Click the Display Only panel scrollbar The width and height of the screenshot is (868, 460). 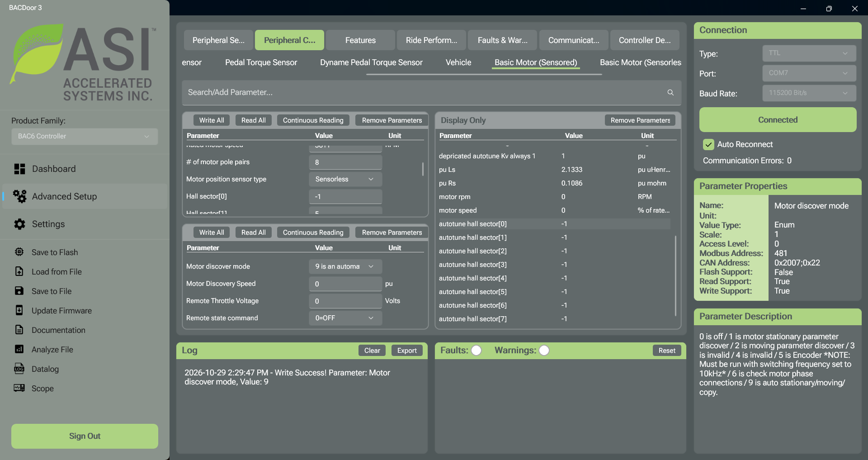click(x=675, y=276)
